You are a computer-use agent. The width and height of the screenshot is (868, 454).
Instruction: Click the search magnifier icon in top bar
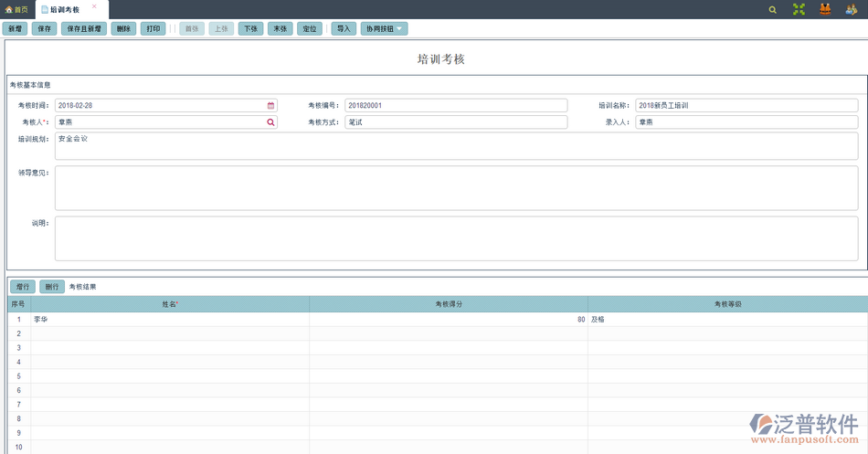[x=772, y=9]
